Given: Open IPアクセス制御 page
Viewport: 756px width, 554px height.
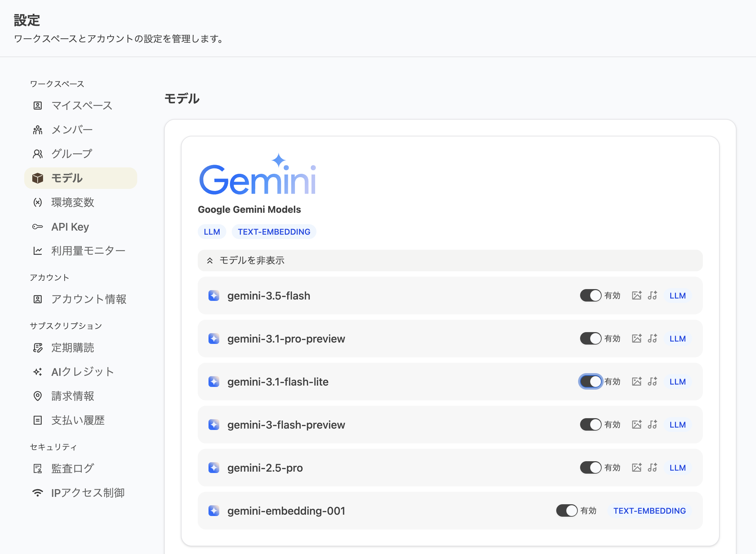Looking at the screenshot, I should click(x=81, y=493).
